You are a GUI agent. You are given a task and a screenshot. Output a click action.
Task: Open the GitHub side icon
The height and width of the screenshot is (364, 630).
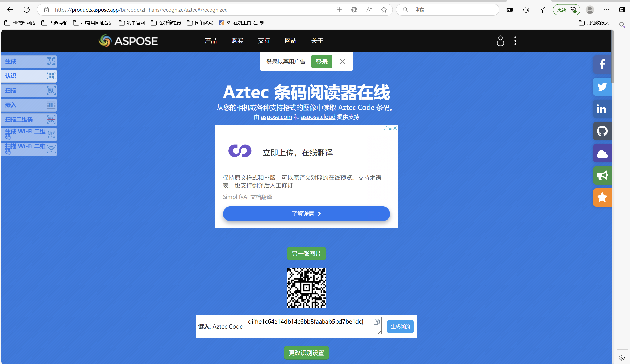(602, 131)
